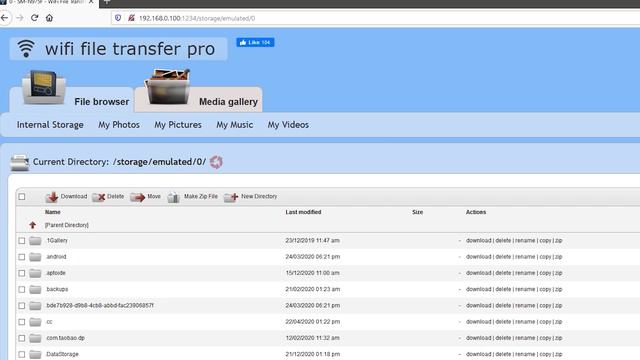Screen dimensions: 640x360
Task: Click the New Directory folder-plus icon
Action: [x=231, y=197]
